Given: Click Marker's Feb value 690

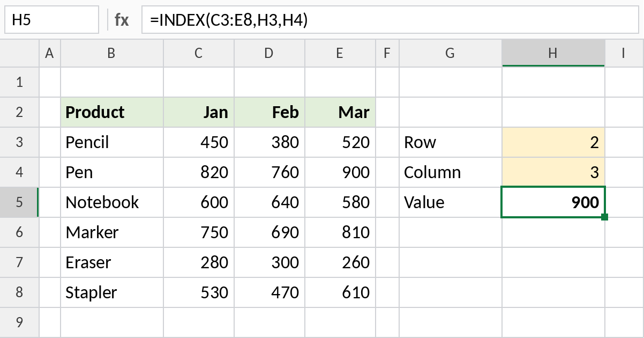Looking at the screenshot, I should 269,232.
